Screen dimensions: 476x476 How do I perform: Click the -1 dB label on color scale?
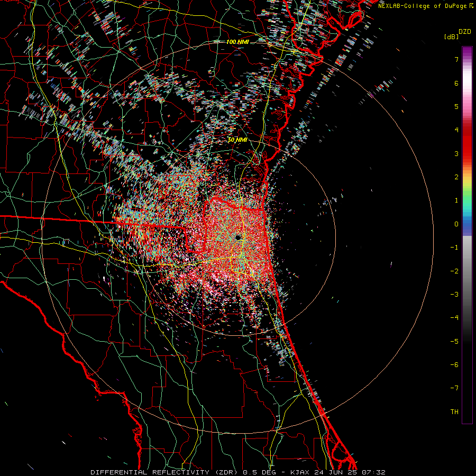454,248
